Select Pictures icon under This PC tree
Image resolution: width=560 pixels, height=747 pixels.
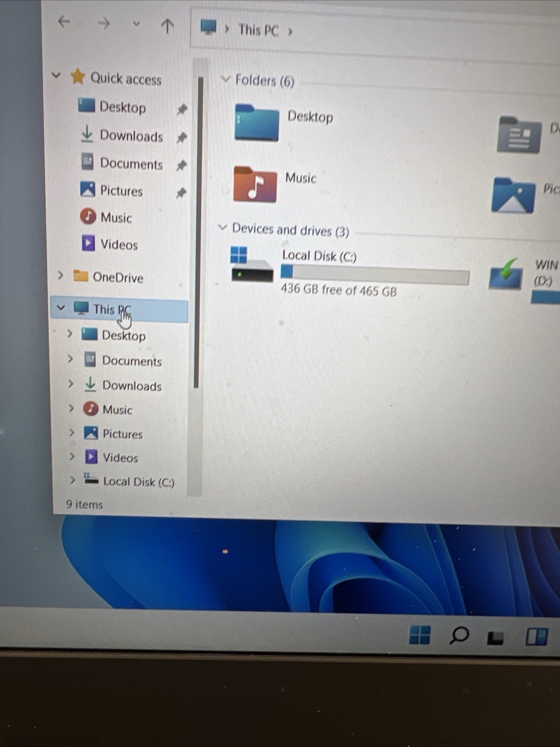click(x=91, y=433)
